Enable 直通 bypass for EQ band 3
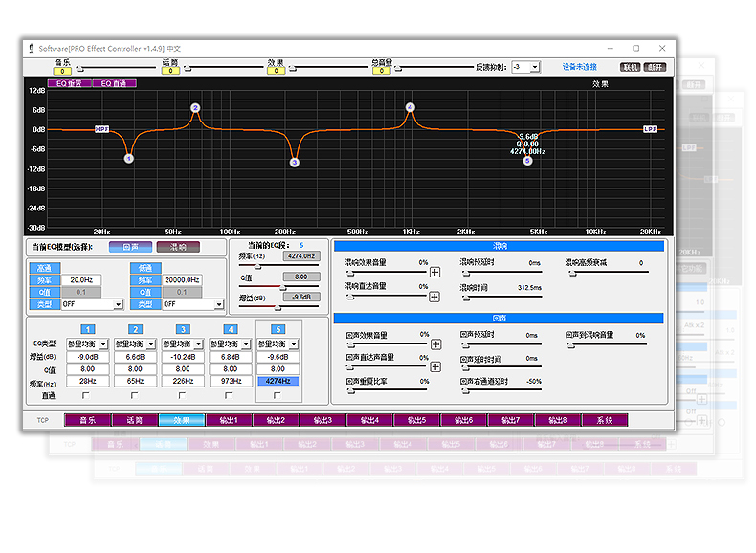 coord(182,395)
